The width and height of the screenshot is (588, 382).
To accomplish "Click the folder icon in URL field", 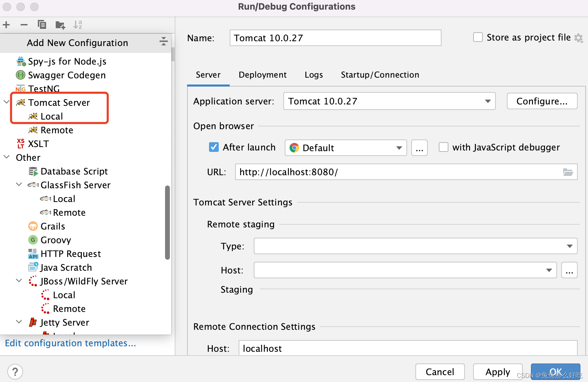I will [x=568, y=172].
